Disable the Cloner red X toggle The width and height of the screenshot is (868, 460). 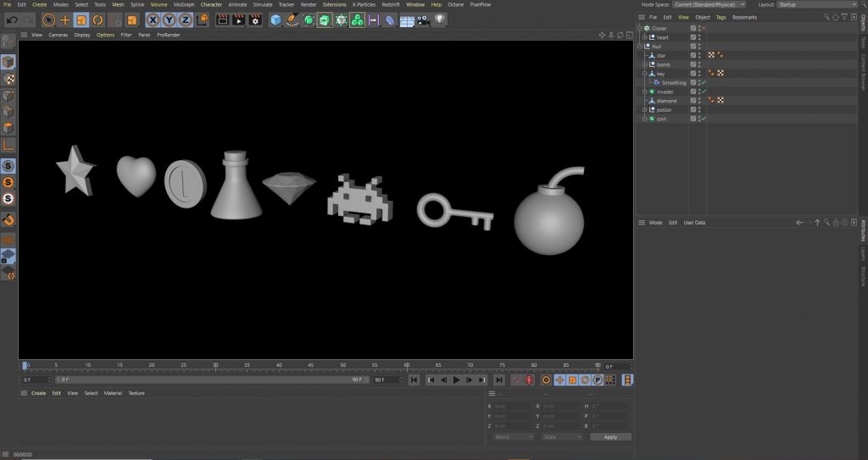(x=704, y=28)
